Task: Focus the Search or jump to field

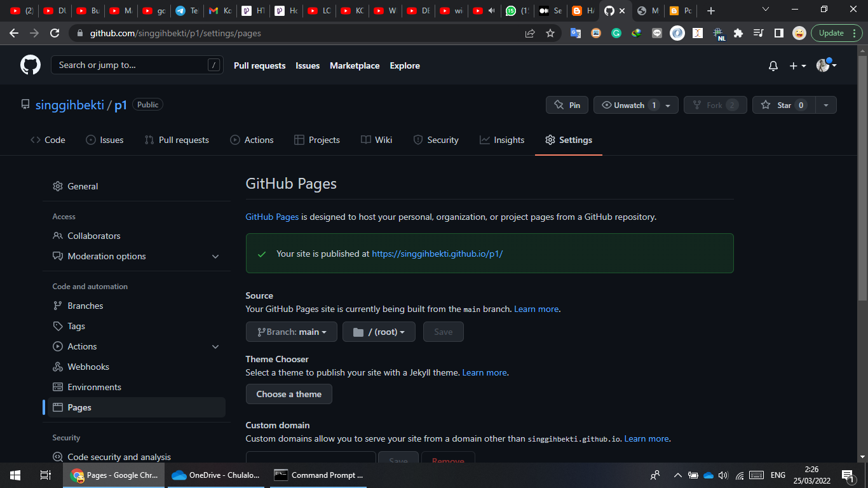Action: [137, 65]
